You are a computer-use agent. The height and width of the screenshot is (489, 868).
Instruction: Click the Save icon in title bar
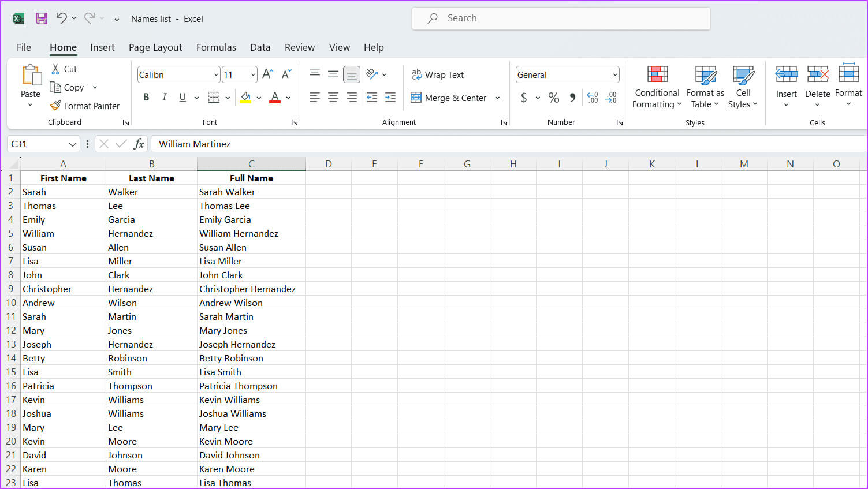[41, 18]
